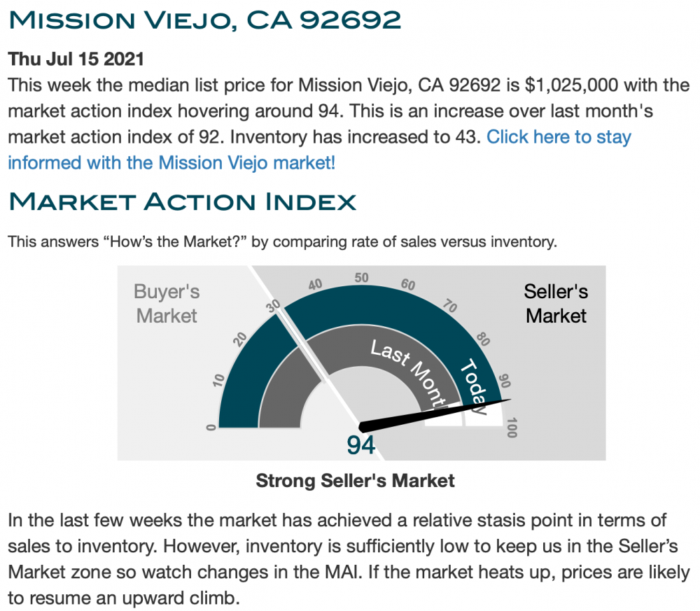
Task: Select the Today gauge label
Action: (474, 386)
